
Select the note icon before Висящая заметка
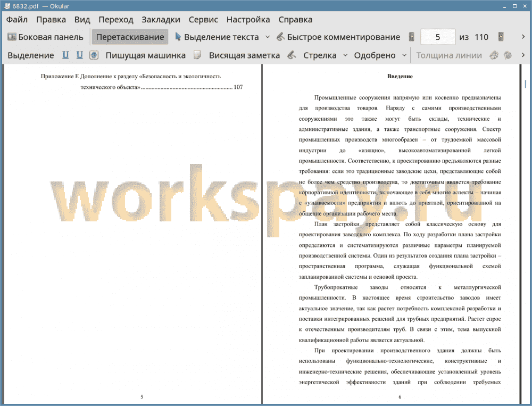tap(197, 55)
